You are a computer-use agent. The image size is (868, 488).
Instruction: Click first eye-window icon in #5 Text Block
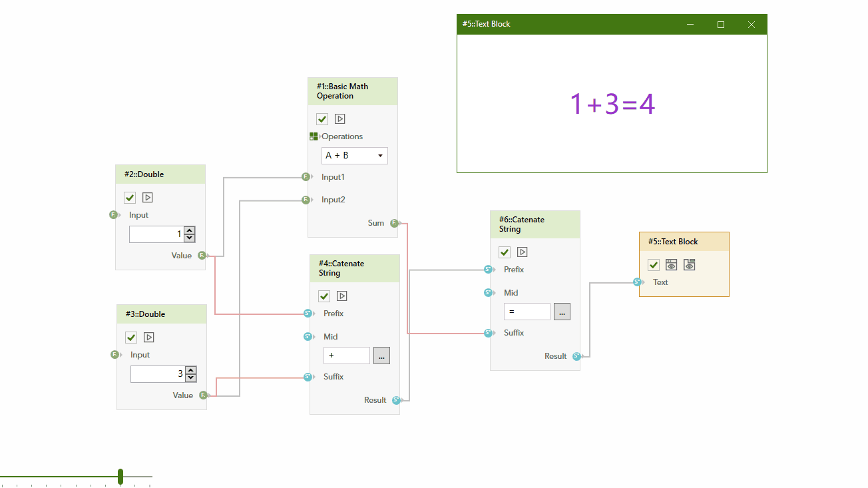pos(672,265)
